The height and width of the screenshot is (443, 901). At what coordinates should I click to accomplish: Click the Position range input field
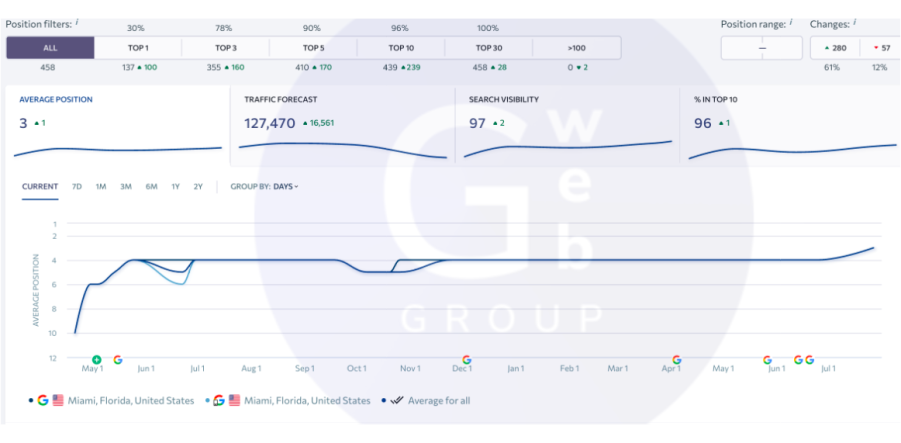point(762,48)
